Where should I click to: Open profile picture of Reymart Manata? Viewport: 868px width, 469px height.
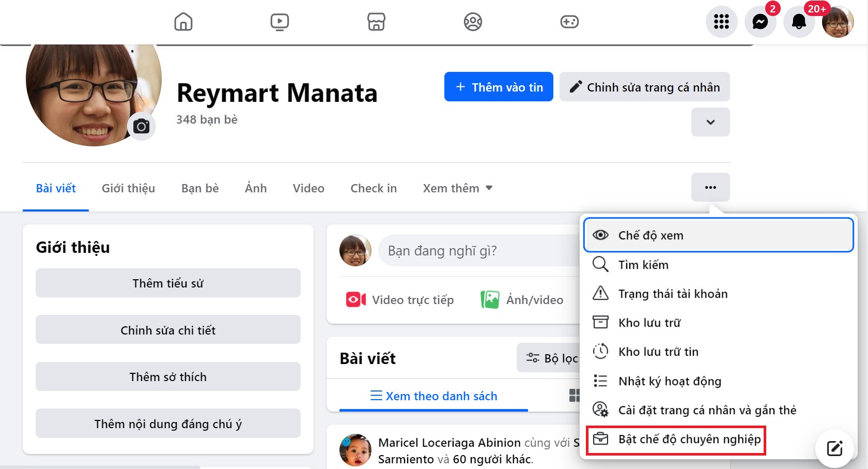pyautogui.click(x=94, y=88)
